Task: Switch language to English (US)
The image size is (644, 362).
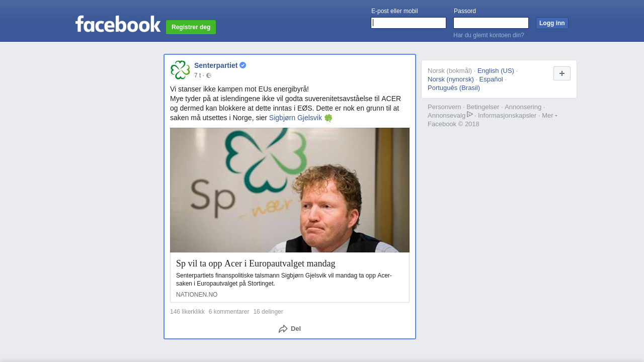Action: [x=496, y=70]
